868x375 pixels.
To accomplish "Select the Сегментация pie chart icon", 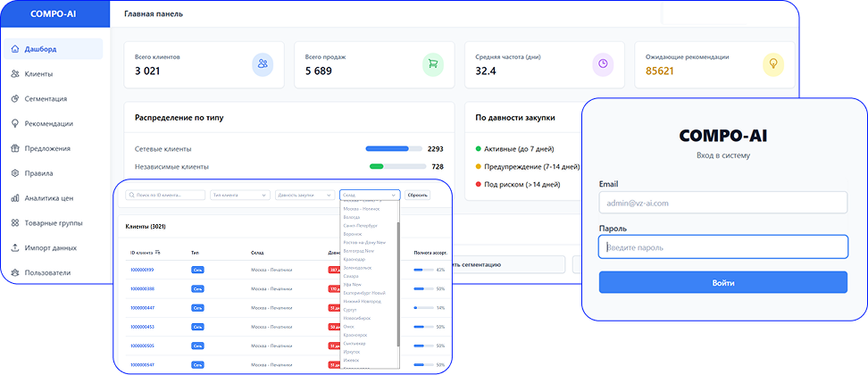I will click(x=16, y=99).
